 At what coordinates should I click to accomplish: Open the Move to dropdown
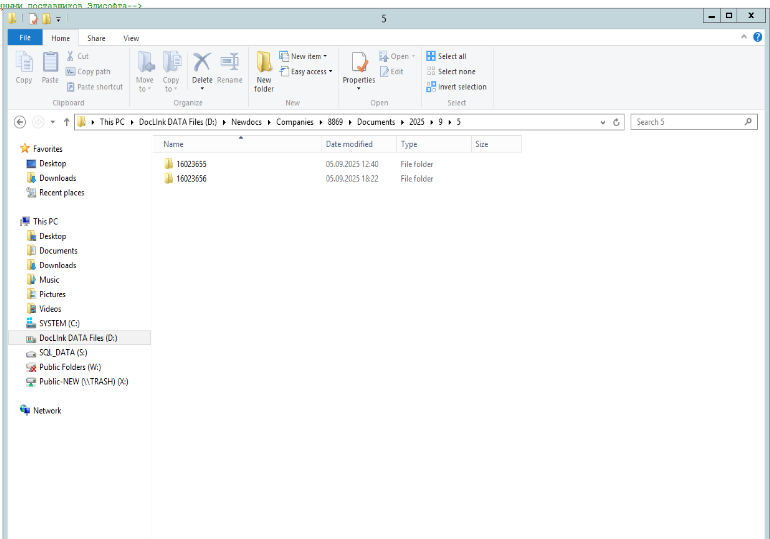(x=144, y=72)
